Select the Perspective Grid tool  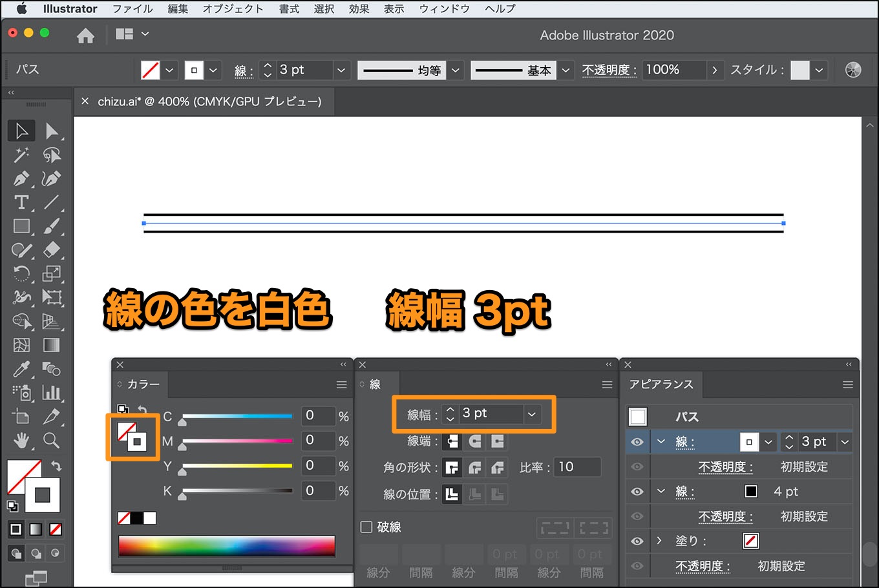(x=52, y=321)
